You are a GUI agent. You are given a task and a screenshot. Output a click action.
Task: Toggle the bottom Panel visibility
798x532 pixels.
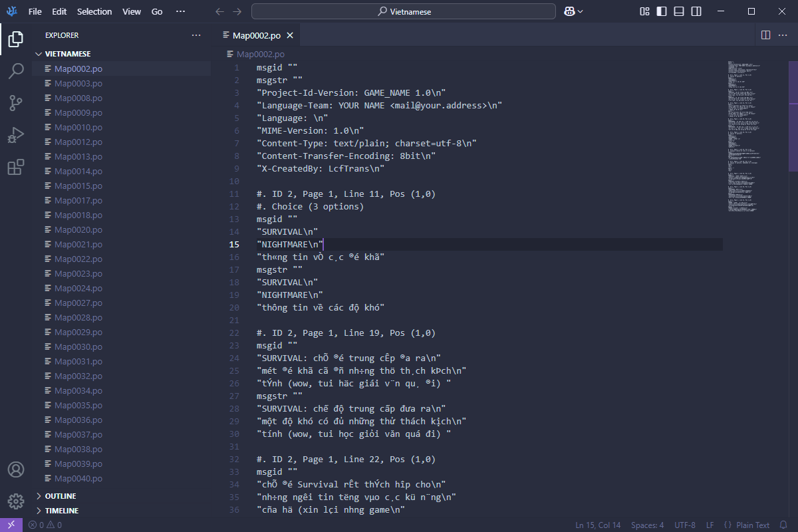679,11
